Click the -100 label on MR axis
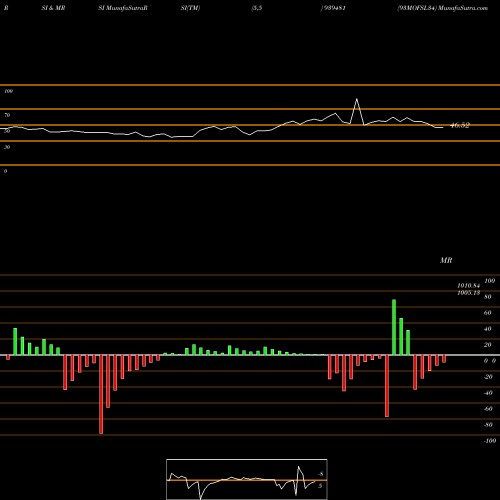Screen dimensions: 500x500 (x=490, y=441)
